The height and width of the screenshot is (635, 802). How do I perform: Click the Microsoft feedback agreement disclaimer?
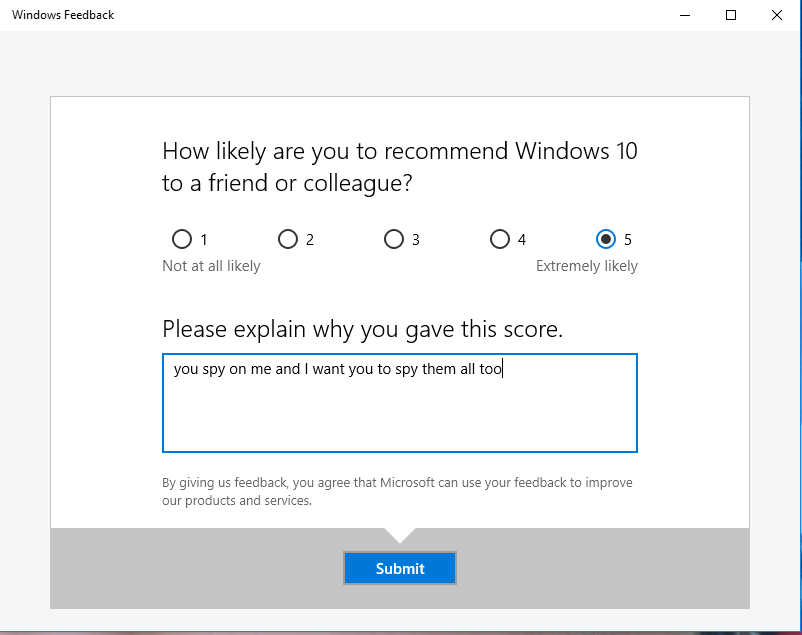point(397,491)
